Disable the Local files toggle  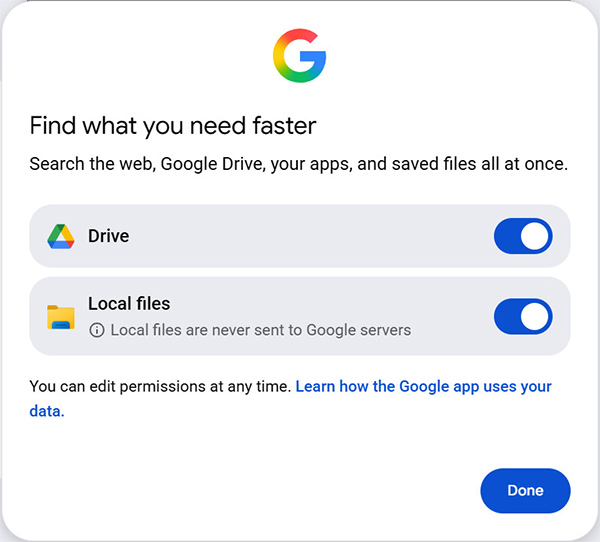(x=523, y=317)
